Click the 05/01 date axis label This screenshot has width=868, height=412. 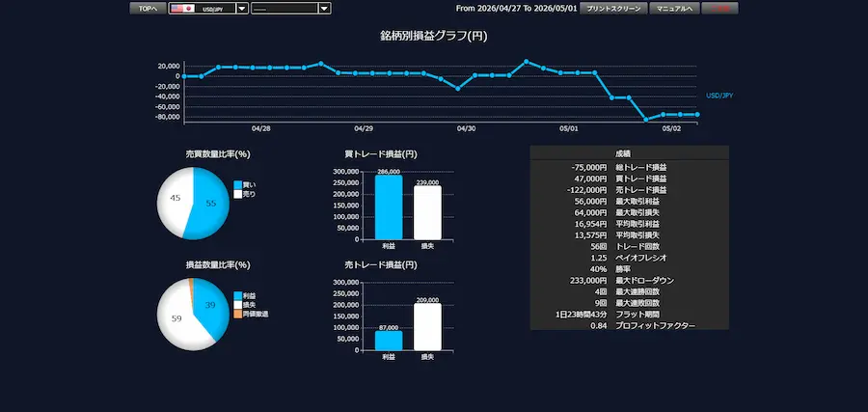pyautogui.click(x=568, y=128)
